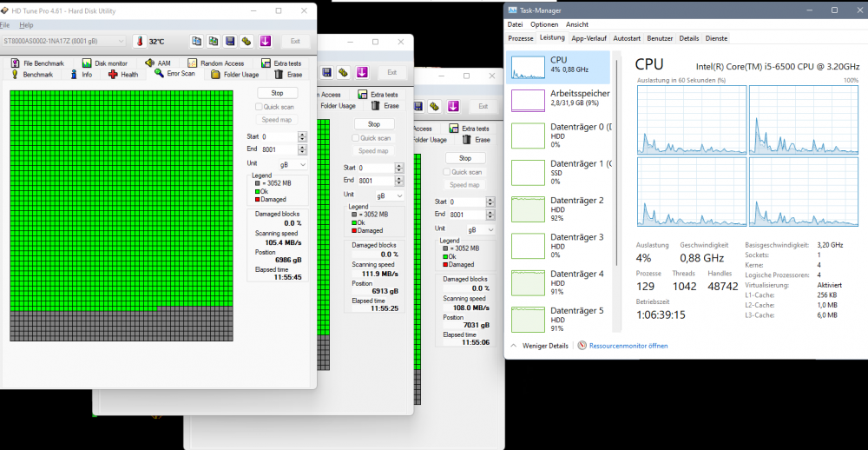
Task: Open Benchmark tab in front HD Tune window
Action: 31,74
